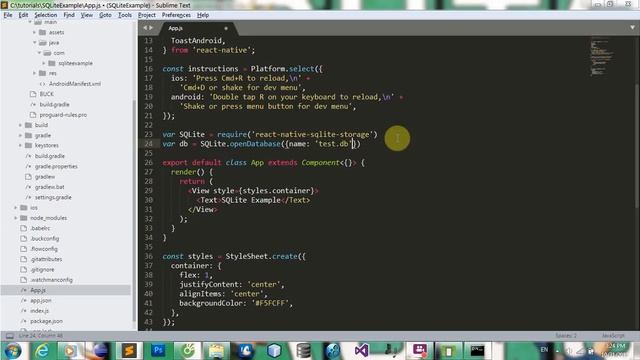This screenshot has height=360, width=640.
Task: Collapse the java folder arrow
Action: click(x=35, y=42)
